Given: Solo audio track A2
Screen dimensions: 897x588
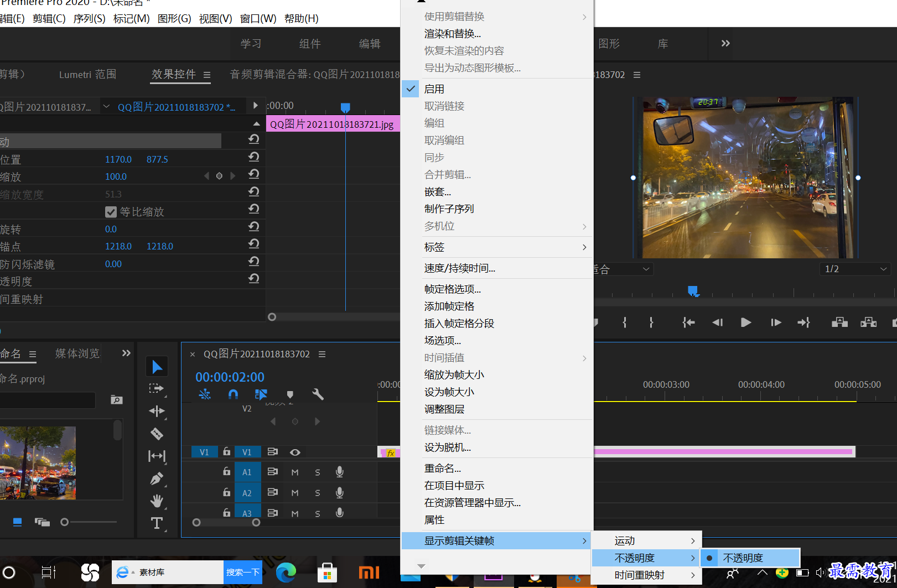Looking at the screenshot, I should [x=318, y=493].
